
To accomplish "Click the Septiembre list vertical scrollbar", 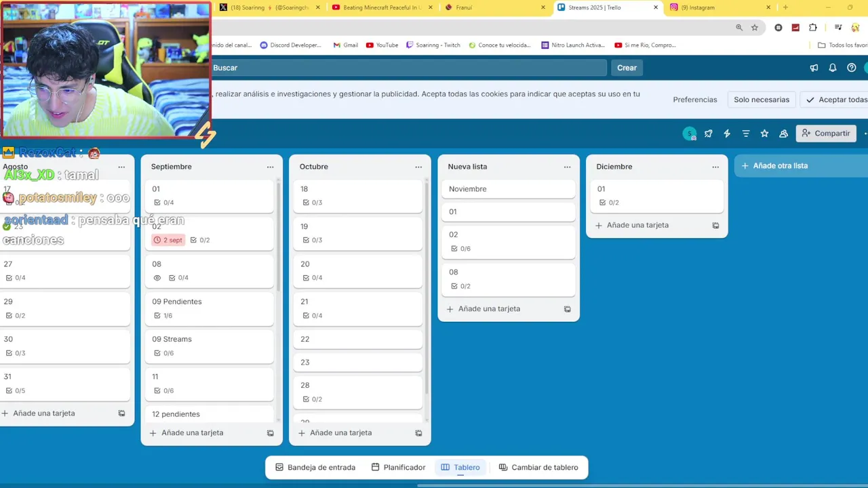I will [278, 237].
